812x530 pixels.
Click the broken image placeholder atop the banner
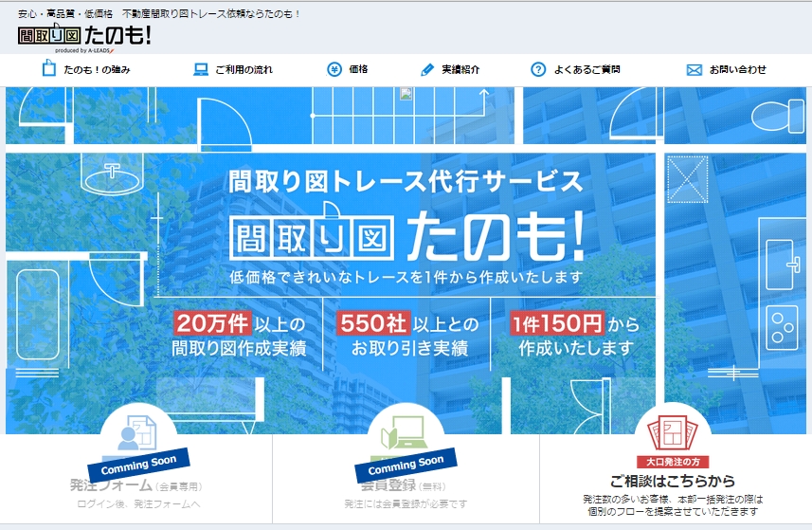coord(406,93)
